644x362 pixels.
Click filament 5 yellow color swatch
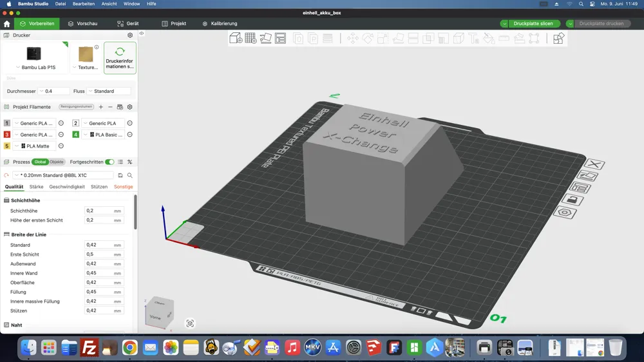coord(7,146)
